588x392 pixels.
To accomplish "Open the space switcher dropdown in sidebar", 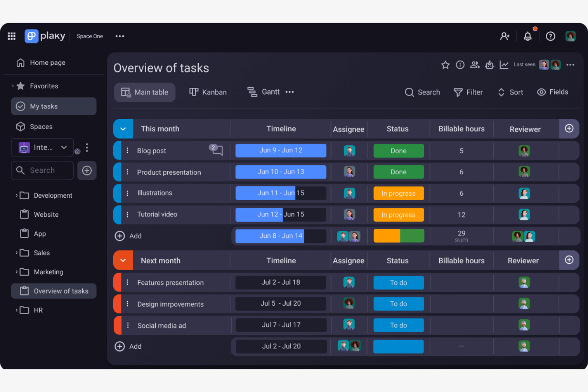I will (x=64, y=147).
